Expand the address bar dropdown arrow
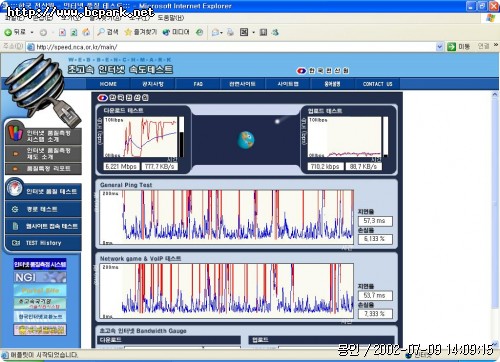 pos(440,47)
